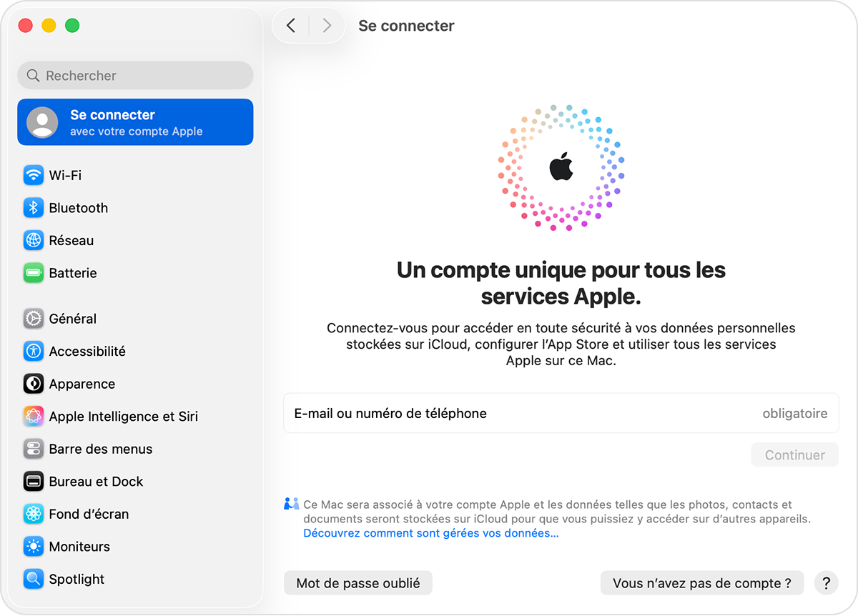Screen dimensions: 858x616
Task: Select Se connecter in the sidebar
Action: coord(134,121)
